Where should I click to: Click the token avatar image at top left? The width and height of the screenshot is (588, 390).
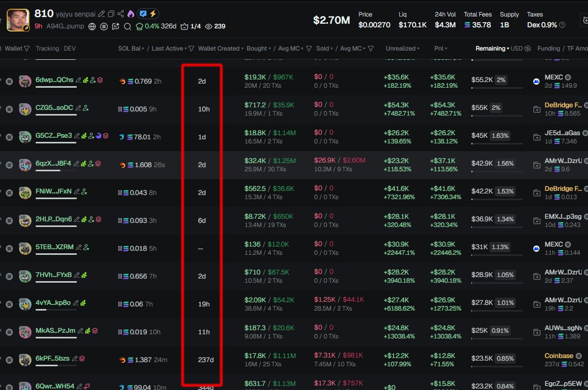18,20
